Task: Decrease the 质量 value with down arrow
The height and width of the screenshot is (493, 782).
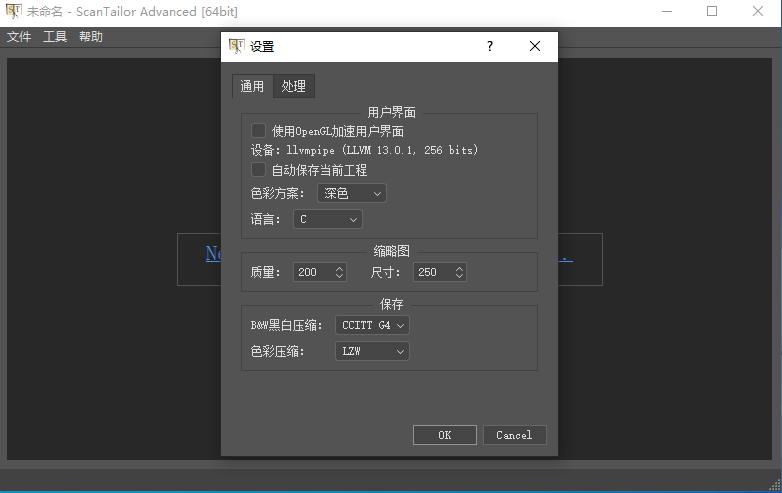Action: tap(340, 276)
